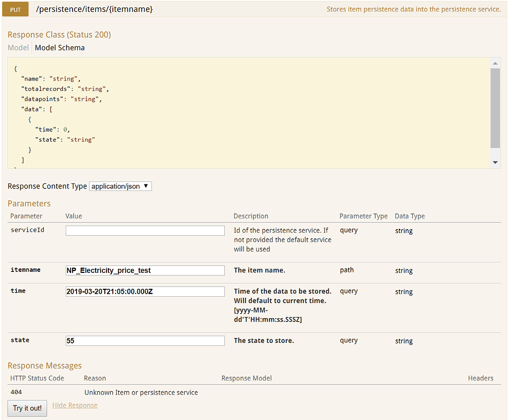The image size is (509, 420).
Task: Click the serviceId input field
Action: click(145, 230)
